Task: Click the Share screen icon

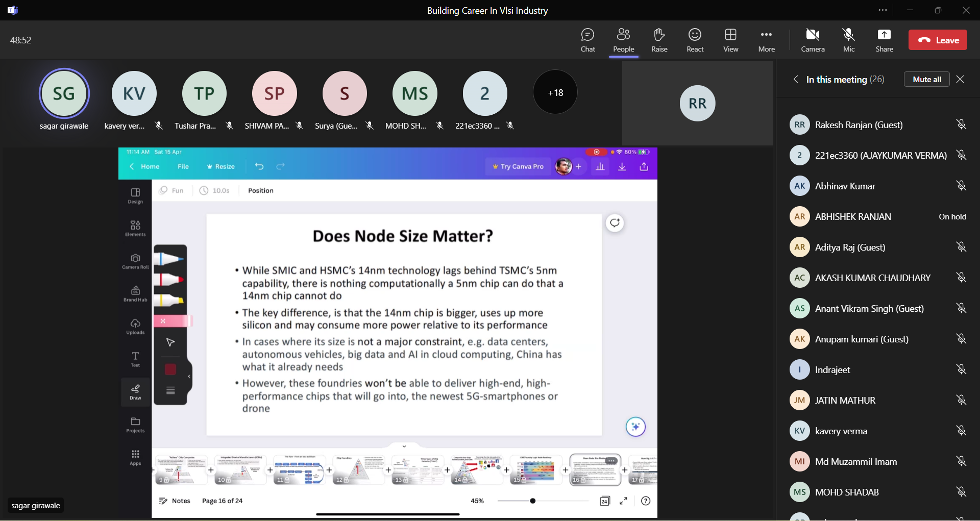Action: pos(884,40)
